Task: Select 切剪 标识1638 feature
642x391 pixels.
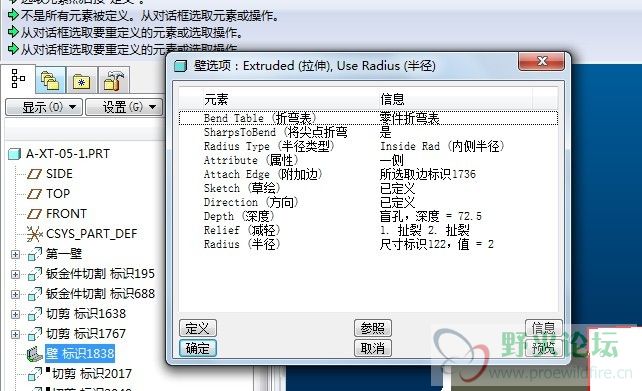Action: point(86,314)
